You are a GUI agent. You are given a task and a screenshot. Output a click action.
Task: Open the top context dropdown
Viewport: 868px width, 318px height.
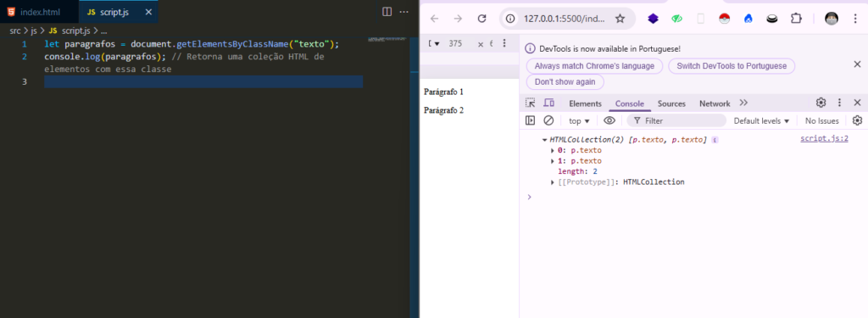point(579,120)
